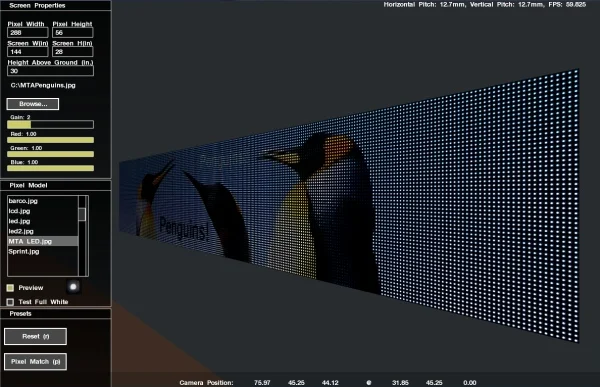Click the Pixel Match (p) button

coord(35,361)
